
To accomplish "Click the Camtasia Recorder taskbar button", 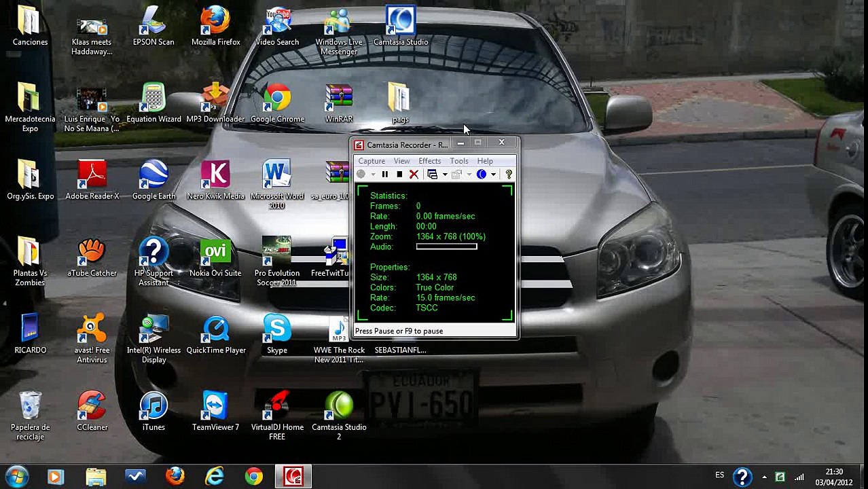I will (293, 476).
